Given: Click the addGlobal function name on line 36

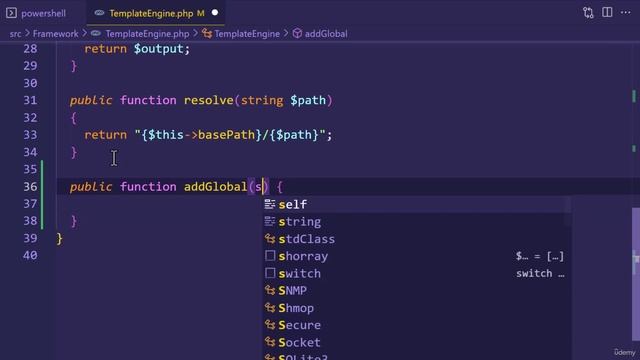Looking at the screenshot, I should pos(216,187).
